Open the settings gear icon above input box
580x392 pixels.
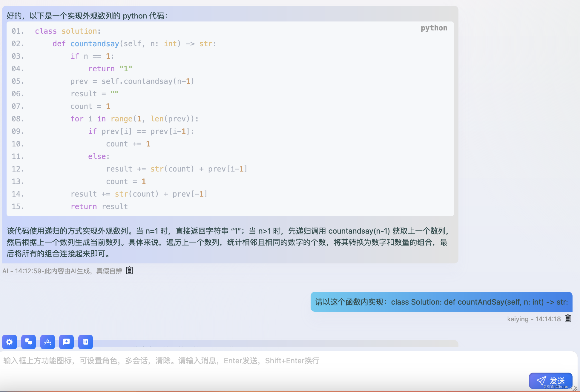tap(10, 342)
